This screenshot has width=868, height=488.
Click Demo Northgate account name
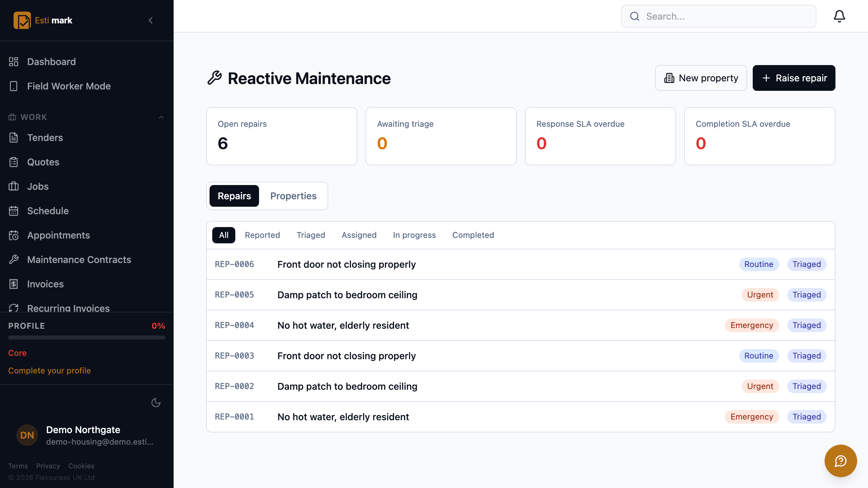click(x=83, y=430)
